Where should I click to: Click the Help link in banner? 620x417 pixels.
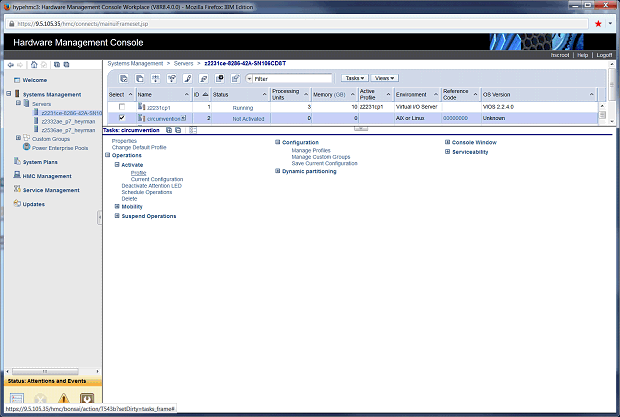tap(582, 55)
